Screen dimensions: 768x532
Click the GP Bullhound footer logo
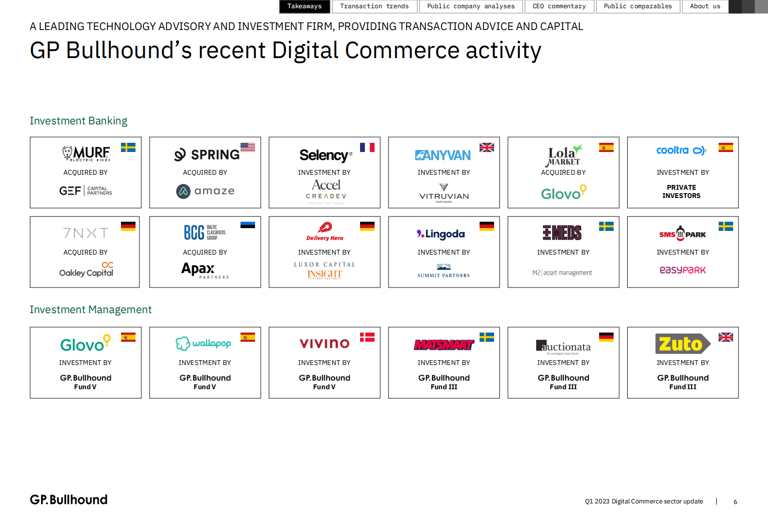69,500
